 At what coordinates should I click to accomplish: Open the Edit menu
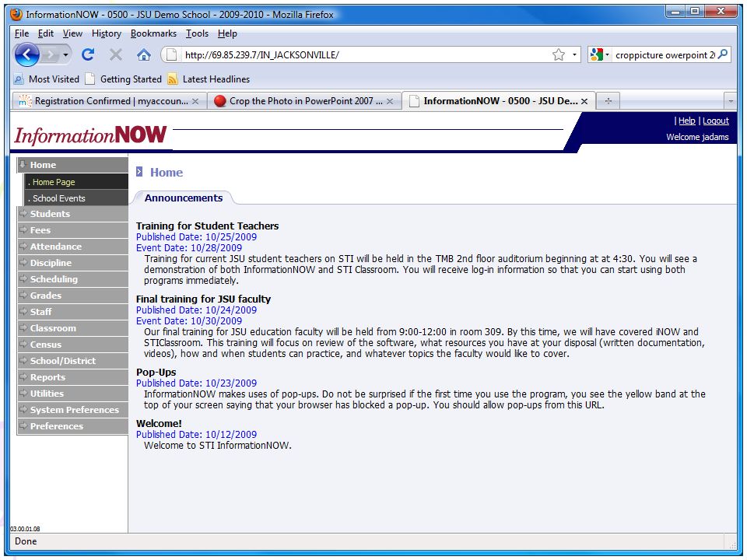tap(46, 33)
